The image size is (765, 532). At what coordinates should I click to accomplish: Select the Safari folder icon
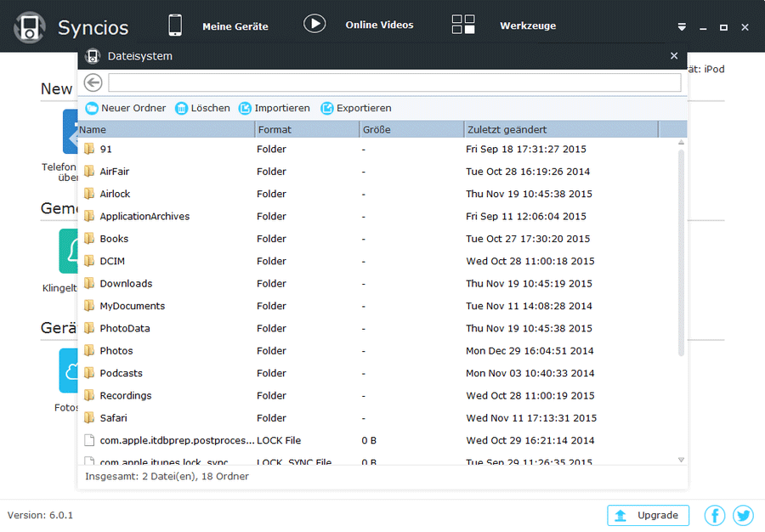88,418
